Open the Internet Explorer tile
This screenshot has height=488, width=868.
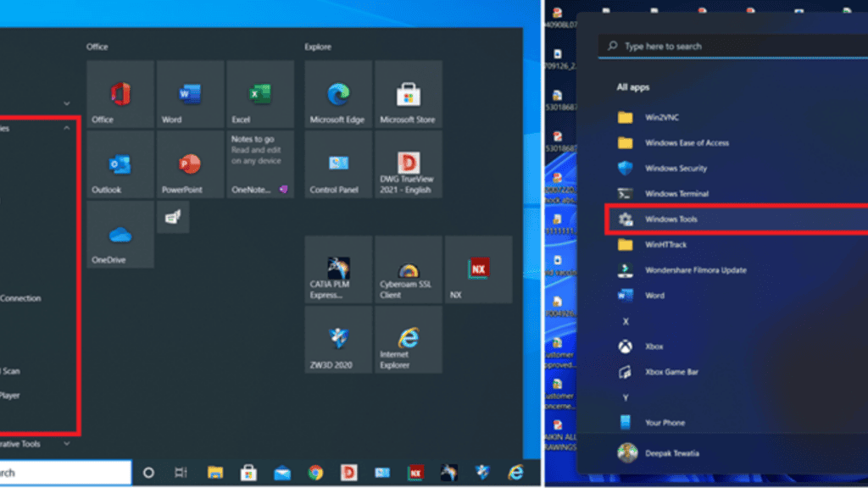click(x=409, y=340)
